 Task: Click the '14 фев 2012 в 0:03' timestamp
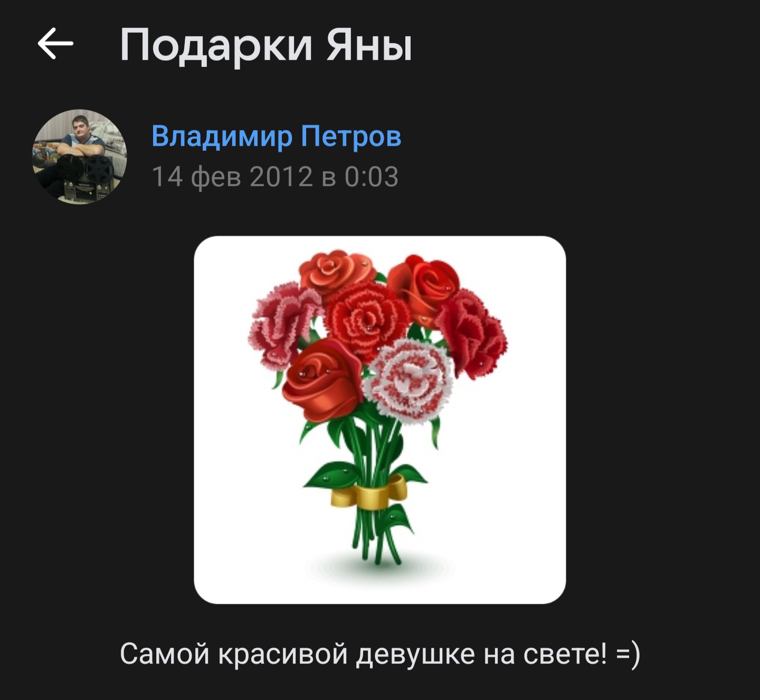pyautogui.click(x=275, y=177)
